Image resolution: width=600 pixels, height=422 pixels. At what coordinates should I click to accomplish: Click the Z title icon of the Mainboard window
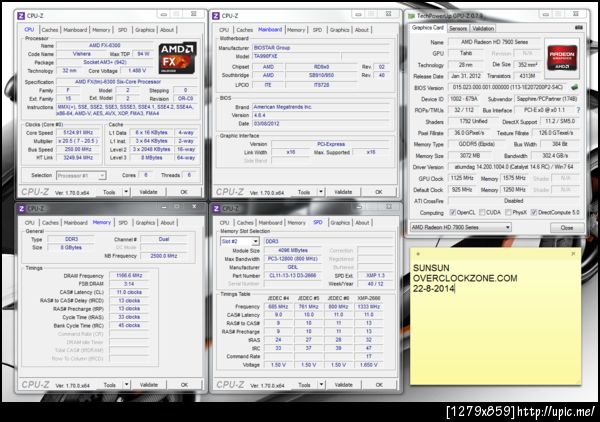[216, 16]
